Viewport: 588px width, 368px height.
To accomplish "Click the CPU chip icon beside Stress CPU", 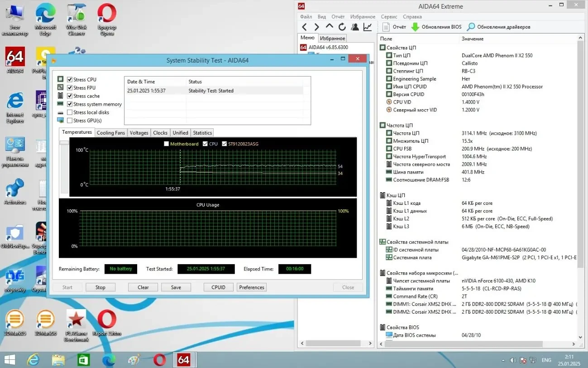I will click(61, 79).
